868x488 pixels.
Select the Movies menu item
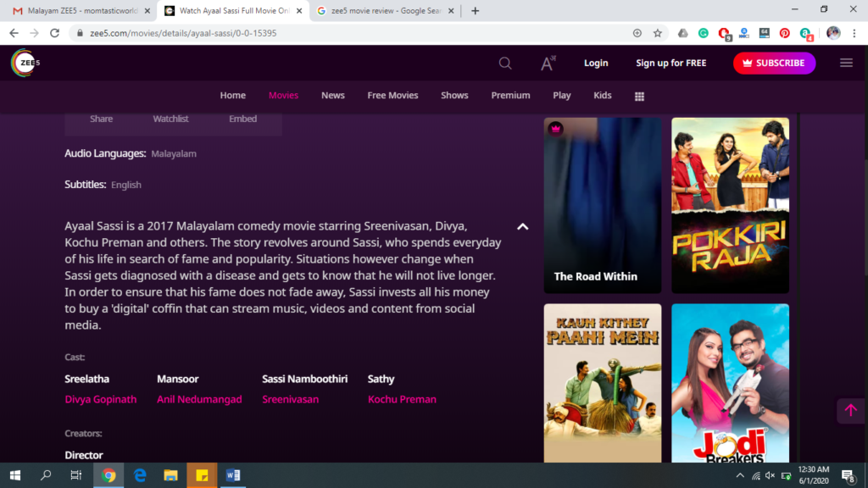coord(283,95)
